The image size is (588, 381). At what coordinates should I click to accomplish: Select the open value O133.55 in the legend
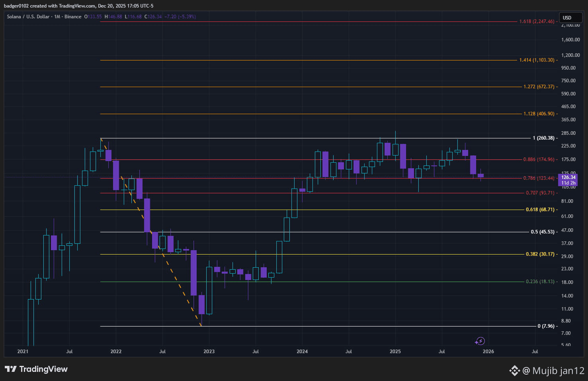pyautogui.click(x=93, y=17)
